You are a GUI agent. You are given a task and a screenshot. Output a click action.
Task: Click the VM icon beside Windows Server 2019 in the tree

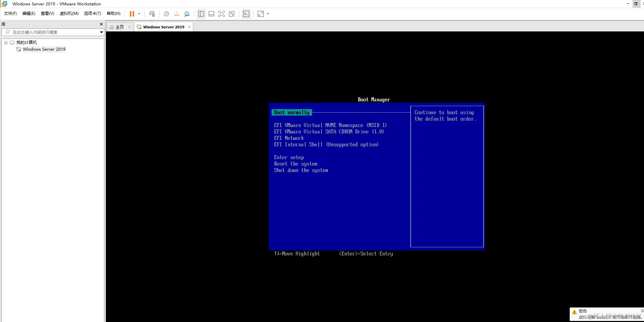19,49
